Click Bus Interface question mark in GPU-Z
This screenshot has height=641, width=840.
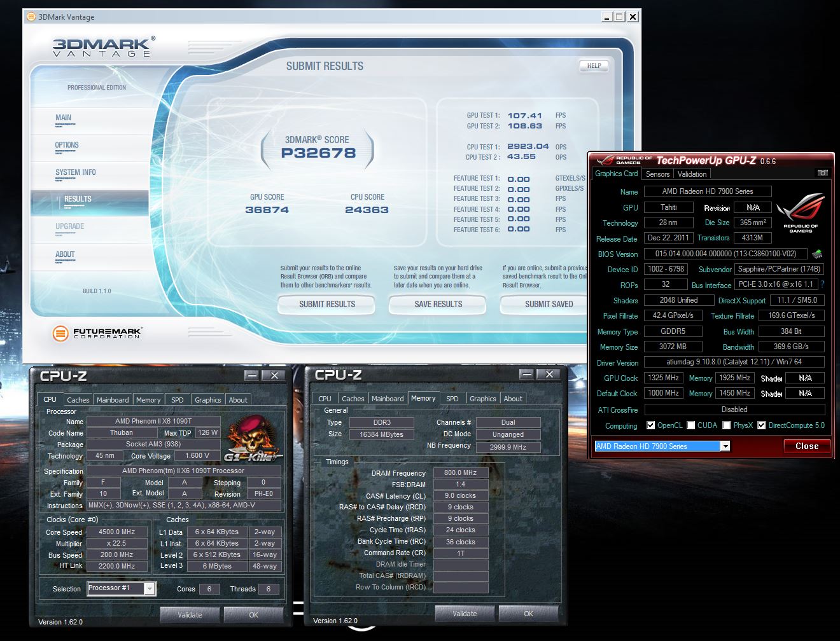[822, 284]
